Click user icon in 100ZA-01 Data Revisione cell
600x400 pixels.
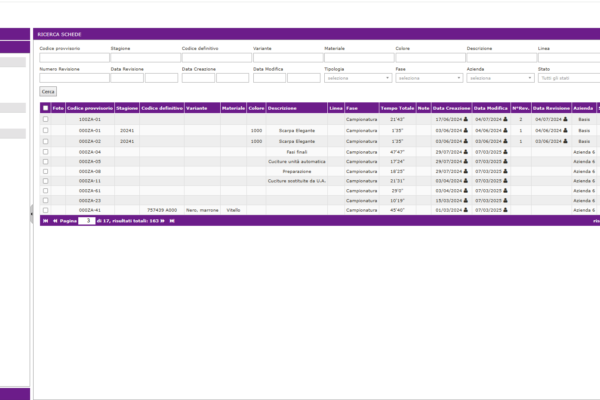click(x=565, y=119)
